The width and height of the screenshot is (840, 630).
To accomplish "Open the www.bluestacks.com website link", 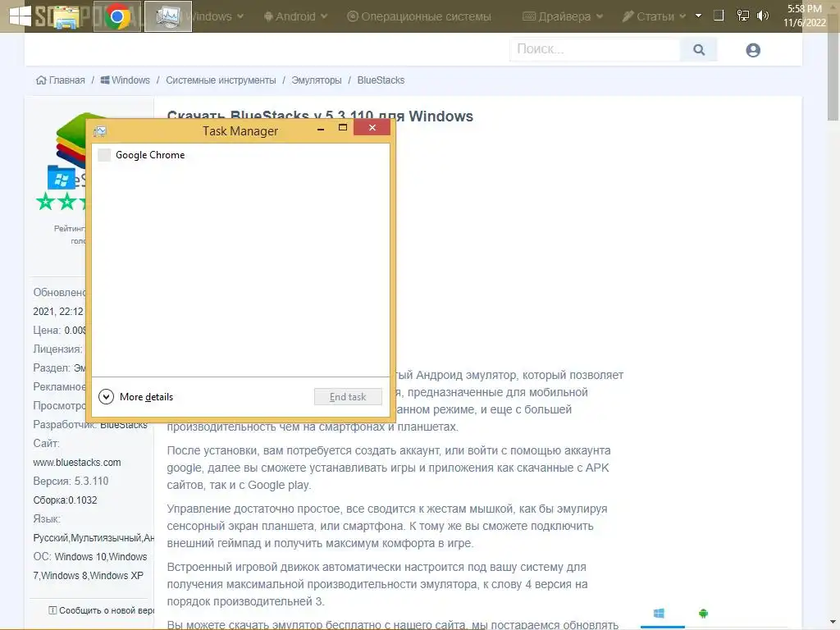I will coord(77,463).
